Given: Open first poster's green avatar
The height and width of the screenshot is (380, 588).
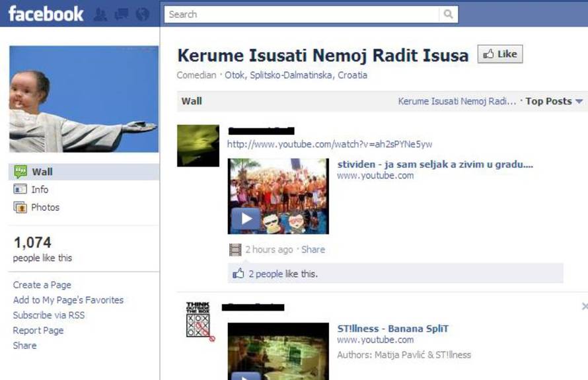Looking at the screenshot, I should pyautogui.click(x=198, y=145).
